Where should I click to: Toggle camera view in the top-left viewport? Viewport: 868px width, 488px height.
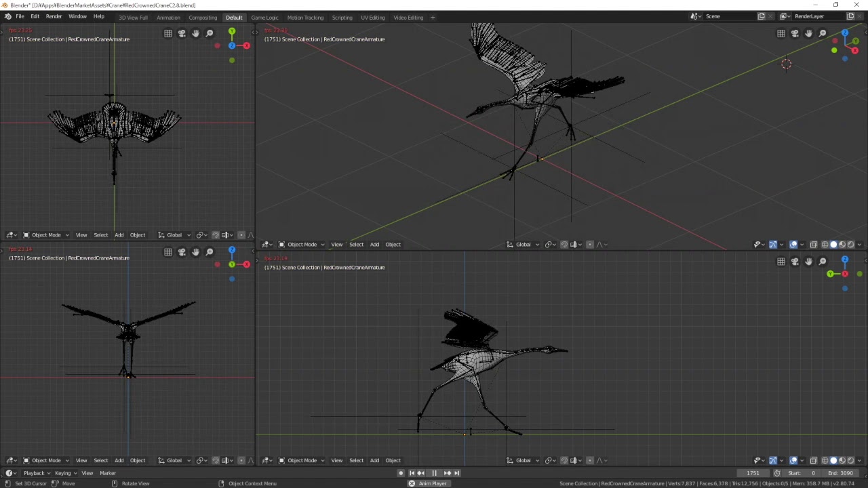click(182, 33)
